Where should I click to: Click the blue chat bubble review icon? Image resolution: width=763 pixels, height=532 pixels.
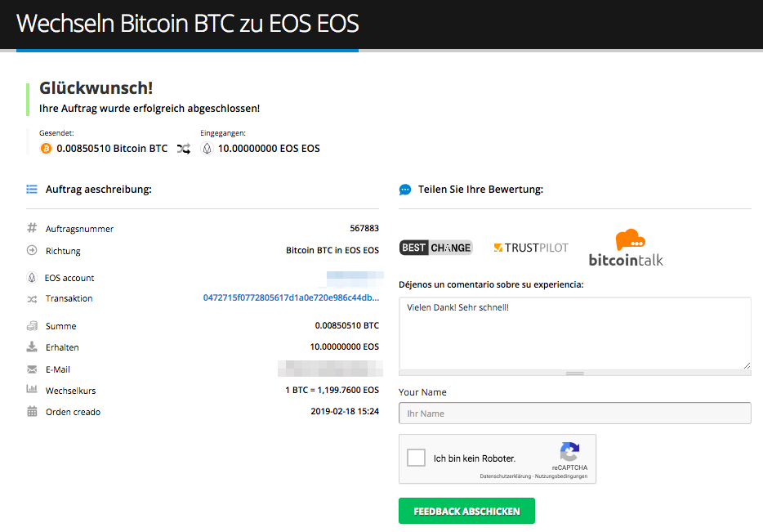(405, 190)
